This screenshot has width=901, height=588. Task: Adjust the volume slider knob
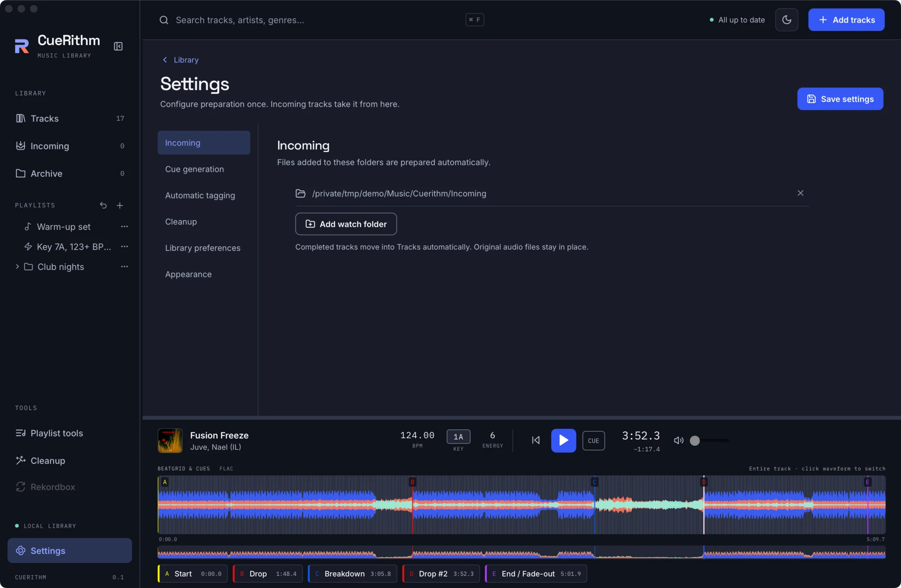tap(695, 441)
